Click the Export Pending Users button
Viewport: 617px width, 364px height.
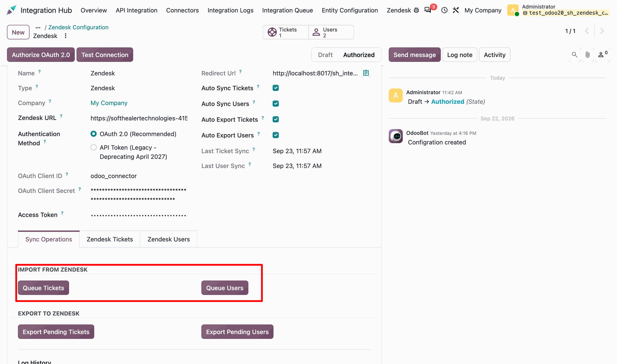click(237, 332)
